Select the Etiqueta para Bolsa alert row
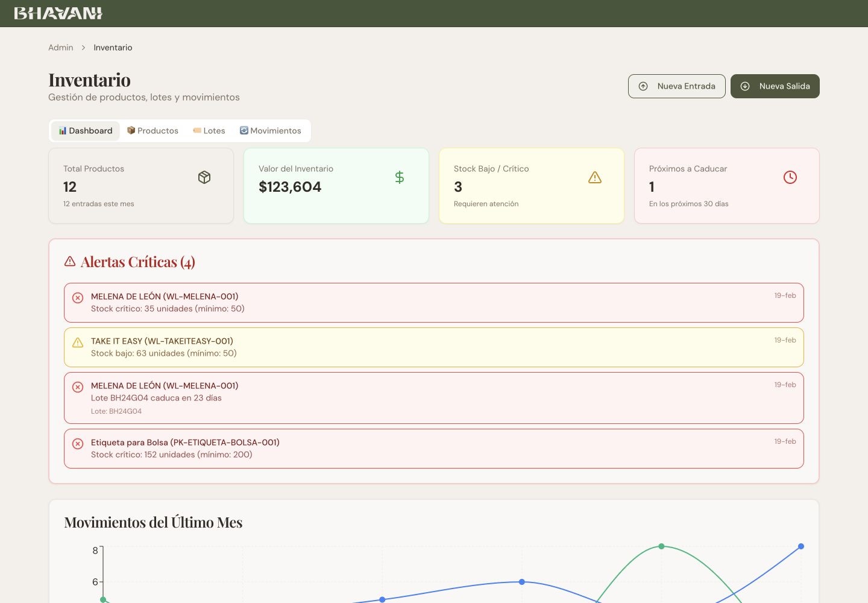The height and width of the screenshot is (603, 868). [434, 449]
